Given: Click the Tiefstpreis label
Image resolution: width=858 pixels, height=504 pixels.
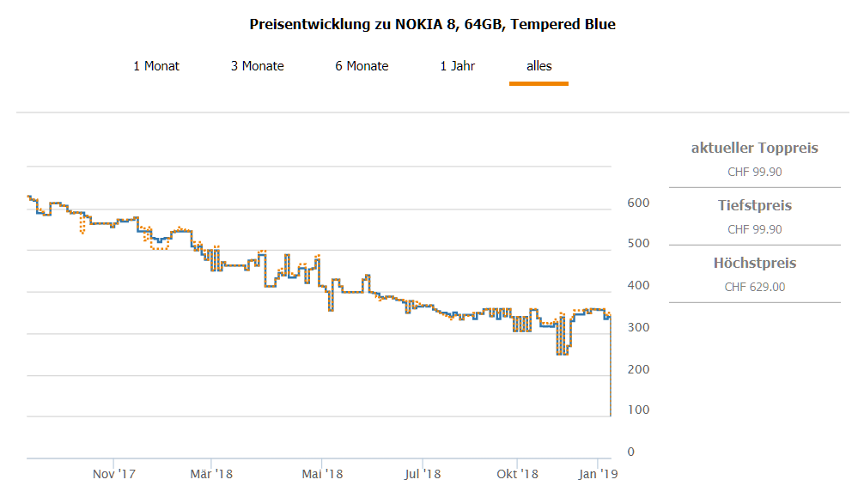Looking at the screenshot, I should point(755,205).
